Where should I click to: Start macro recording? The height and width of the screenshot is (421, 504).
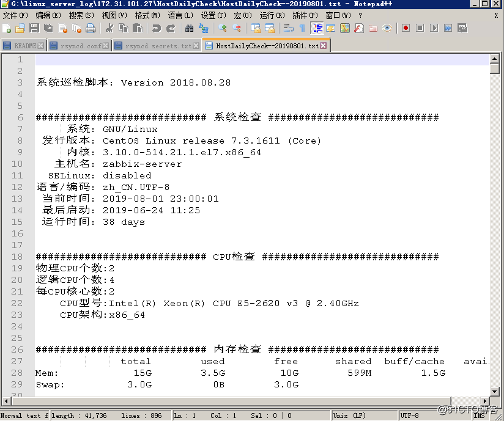pos(406,28)
